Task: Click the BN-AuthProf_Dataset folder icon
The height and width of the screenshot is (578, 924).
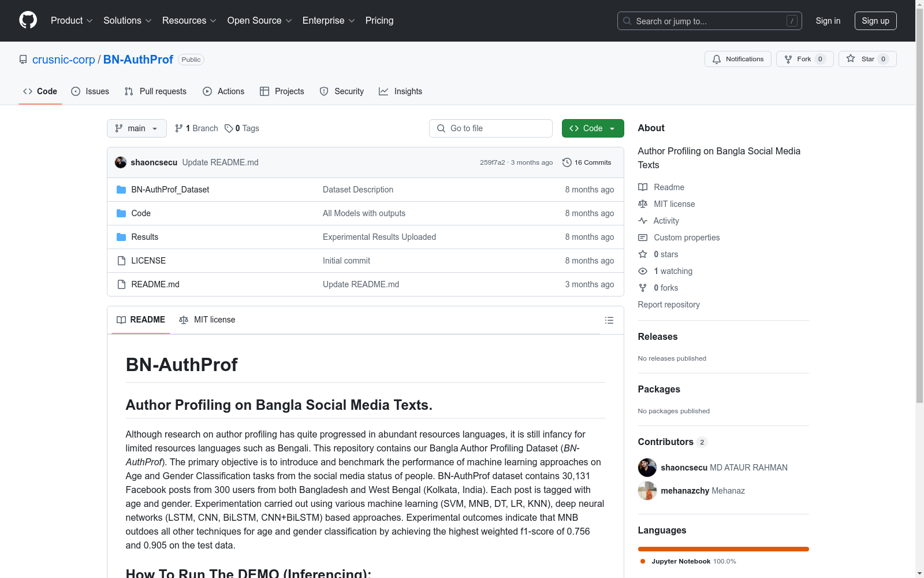Action: coord(121,190)
